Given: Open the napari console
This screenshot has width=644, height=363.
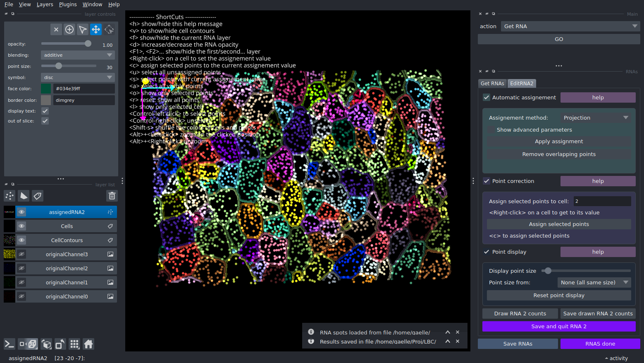Looking at the screenshot, I should 10,344.
